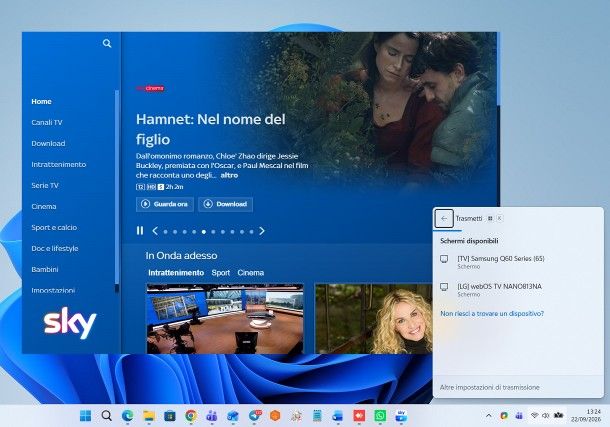Select the Intrattenimento tab in In Onda adesso
Screen dimensions: 610x427
176,273
